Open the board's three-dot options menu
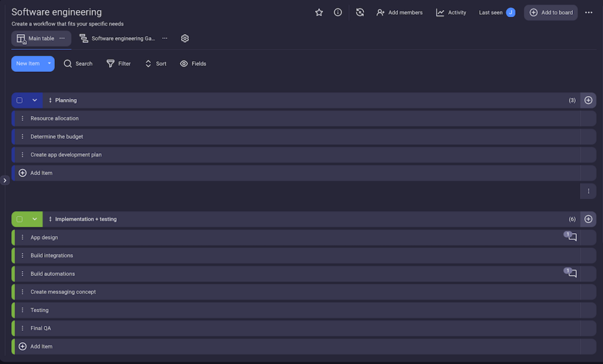This screenshot has height=364, width=603. (x=589, y=12)
